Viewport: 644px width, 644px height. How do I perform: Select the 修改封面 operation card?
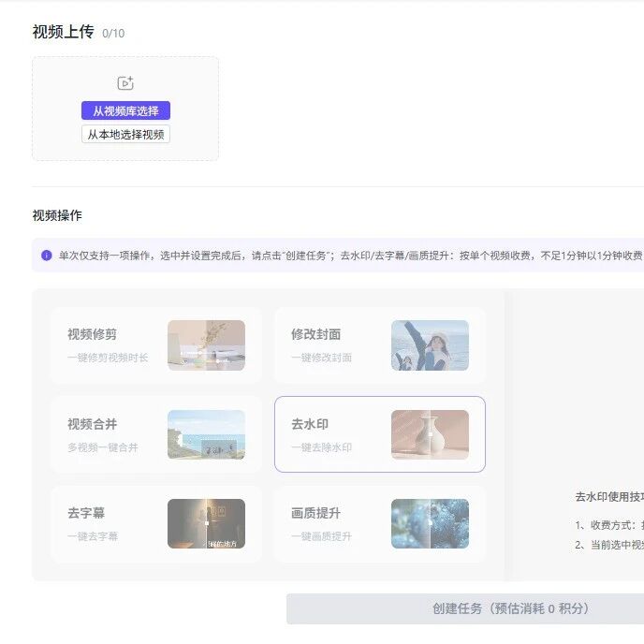tap(380, 345)
